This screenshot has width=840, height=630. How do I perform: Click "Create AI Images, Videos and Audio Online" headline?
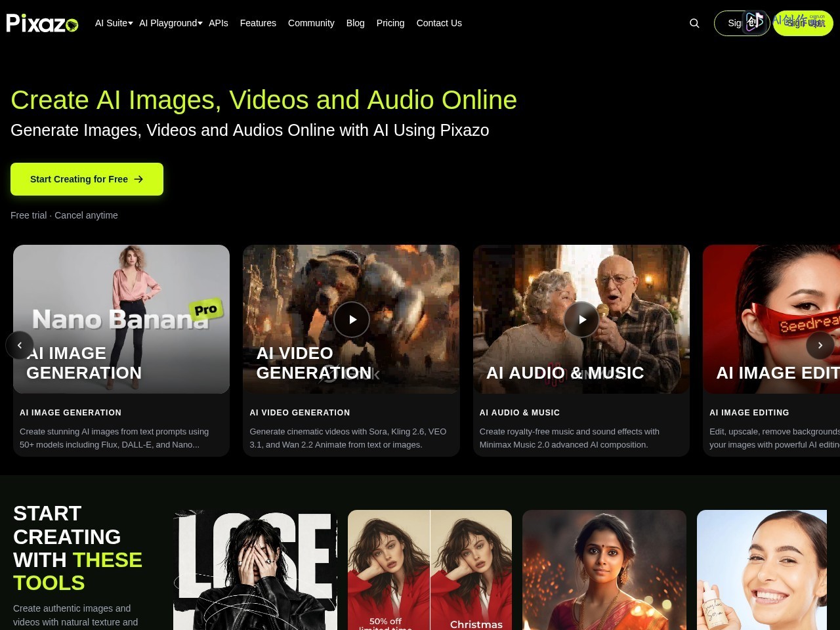[264, 100]
